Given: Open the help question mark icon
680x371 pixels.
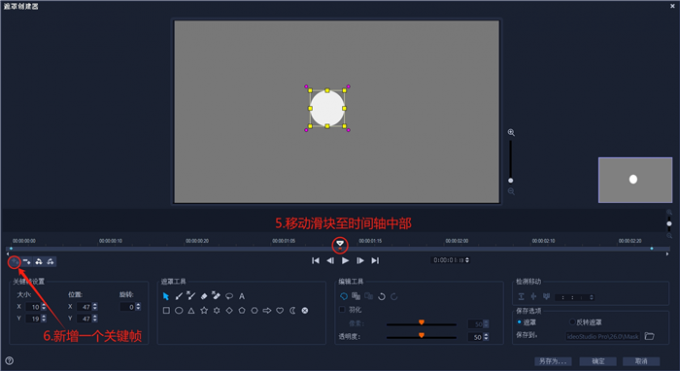Looking at the screenshot, I should tap(9, 361).
